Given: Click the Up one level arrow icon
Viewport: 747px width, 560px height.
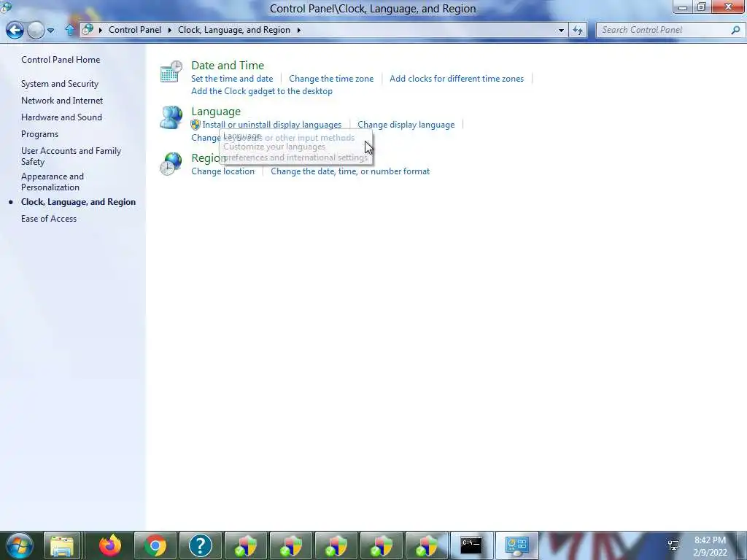Looking at the screenshot, I should (69, 30).
